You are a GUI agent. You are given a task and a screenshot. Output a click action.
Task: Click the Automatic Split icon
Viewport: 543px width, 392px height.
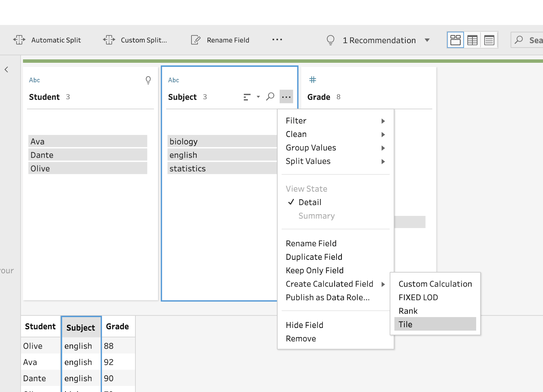[19, 40]
